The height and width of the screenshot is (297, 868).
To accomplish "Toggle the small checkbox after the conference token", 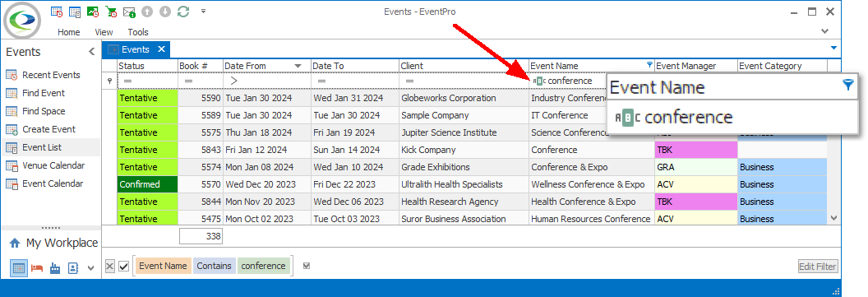I will coord(307,266).
